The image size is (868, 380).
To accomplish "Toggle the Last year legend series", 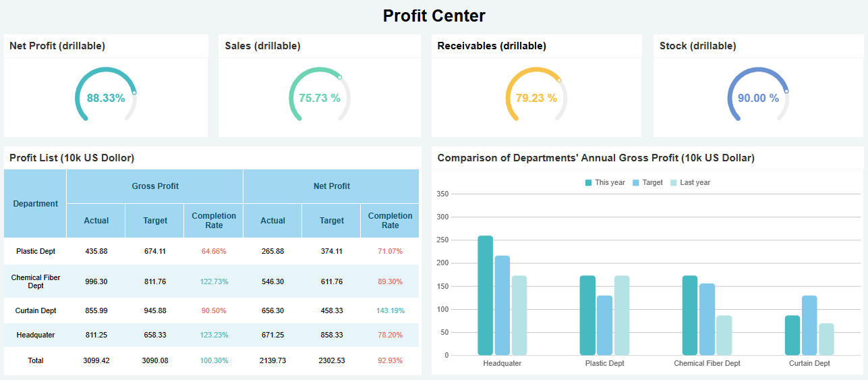I will (x=690, y=182).
